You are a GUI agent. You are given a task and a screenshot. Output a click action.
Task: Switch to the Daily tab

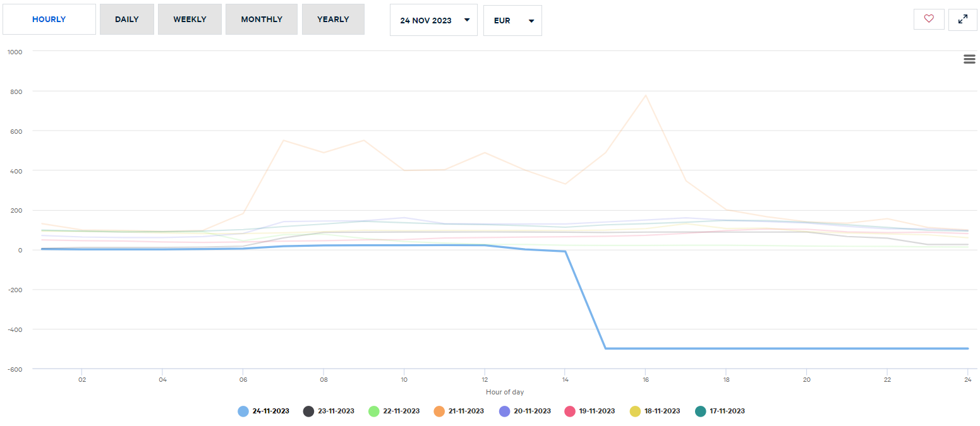coord(126,20)
